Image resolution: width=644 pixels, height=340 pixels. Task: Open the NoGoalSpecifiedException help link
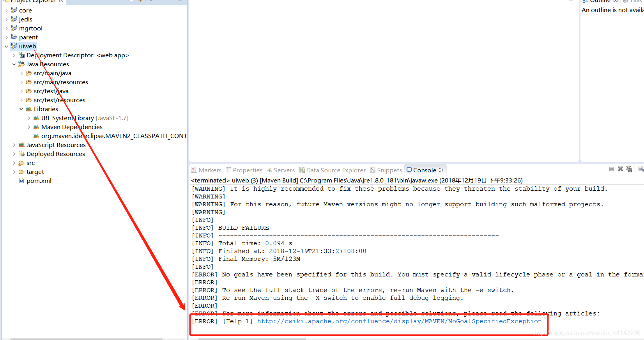click(x=399, y=321)
